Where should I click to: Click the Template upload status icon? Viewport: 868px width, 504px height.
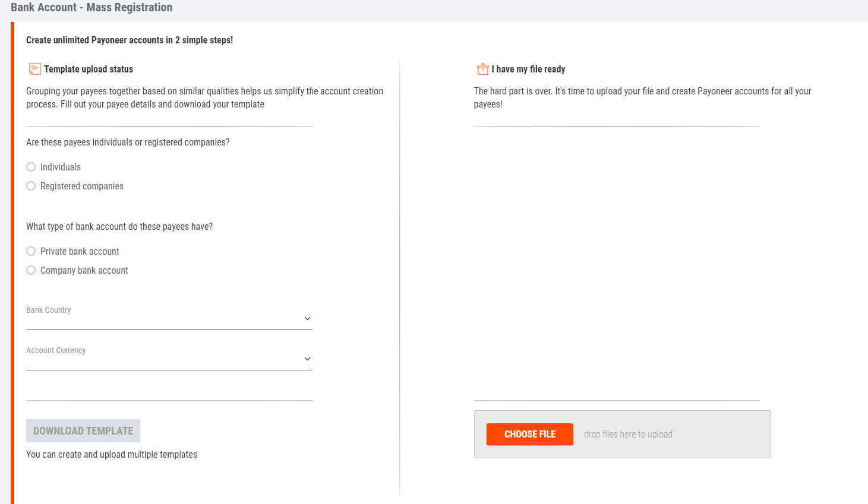pyautogui.click(x=34, y=69)
